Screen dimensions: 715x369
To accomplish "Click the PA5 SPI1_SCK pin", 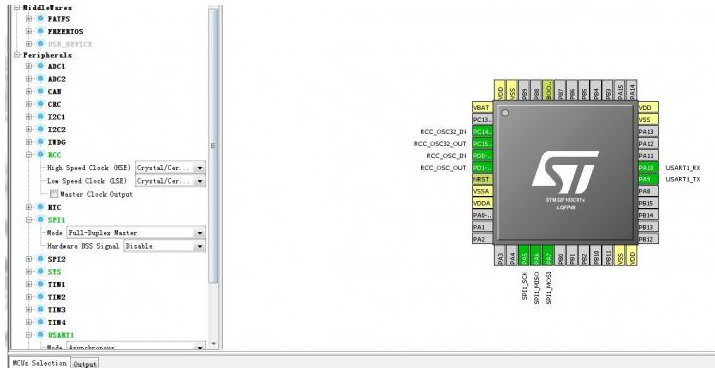I will tap(524, 255).
